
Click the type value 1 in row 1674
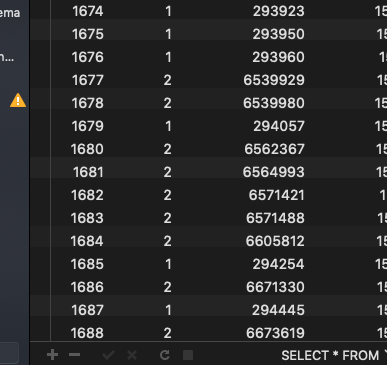pyautogui.click(x=168, y=11)
